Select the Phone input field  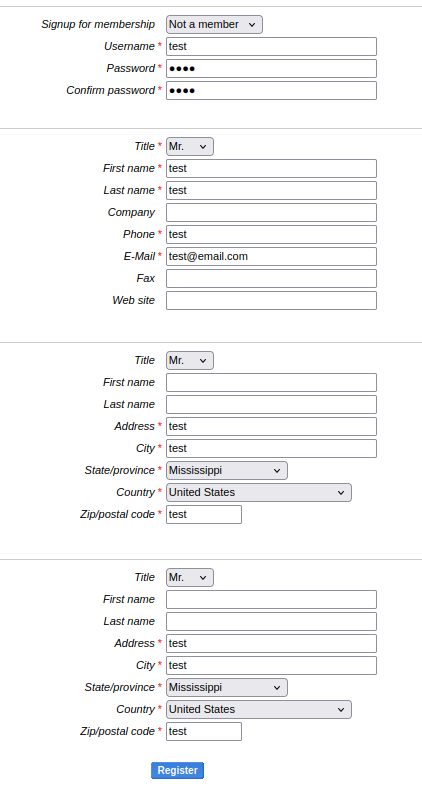[271, 234]
